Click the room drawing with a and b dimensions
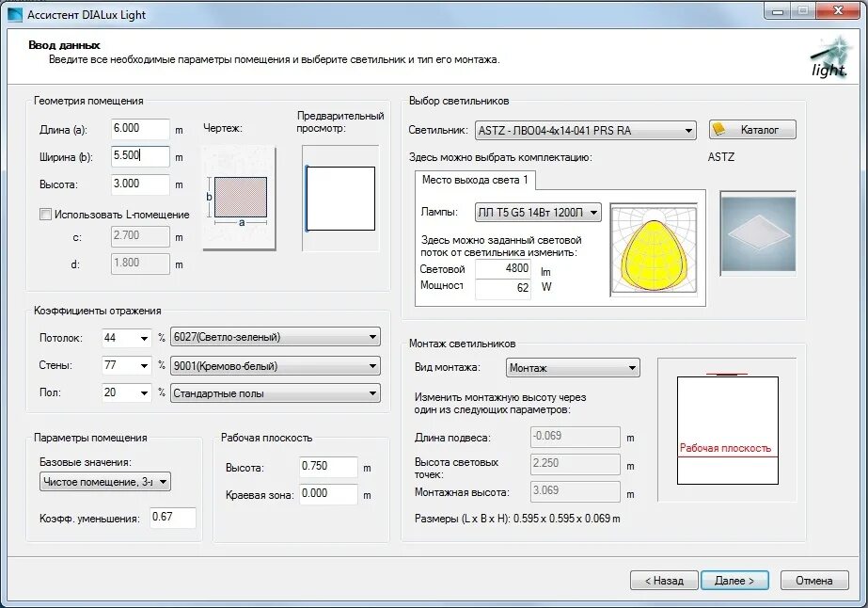Viewport: 868px width, 608px height. (x=239, y=198)
